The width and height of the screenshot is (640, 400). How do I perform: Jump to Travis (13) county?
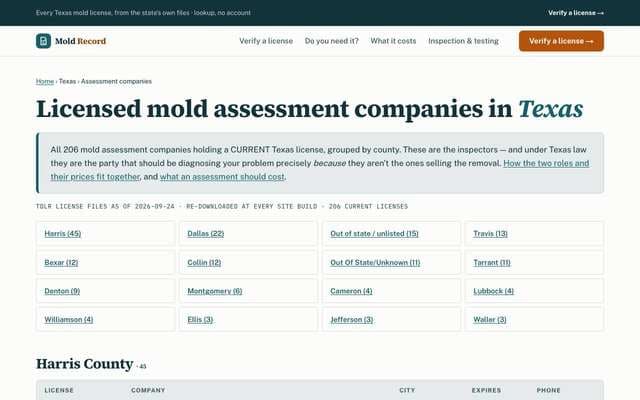click(x=490, y=233)
